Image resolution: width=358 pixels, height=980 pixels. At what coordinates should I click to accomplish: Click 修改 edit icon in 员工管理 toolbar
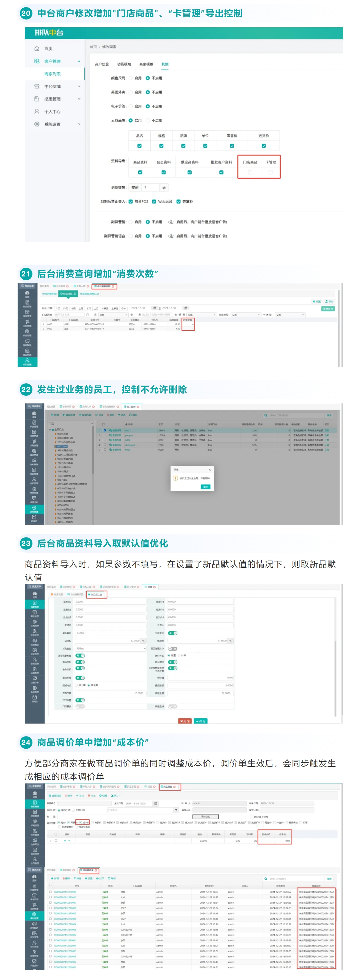[x=97, y=415]
